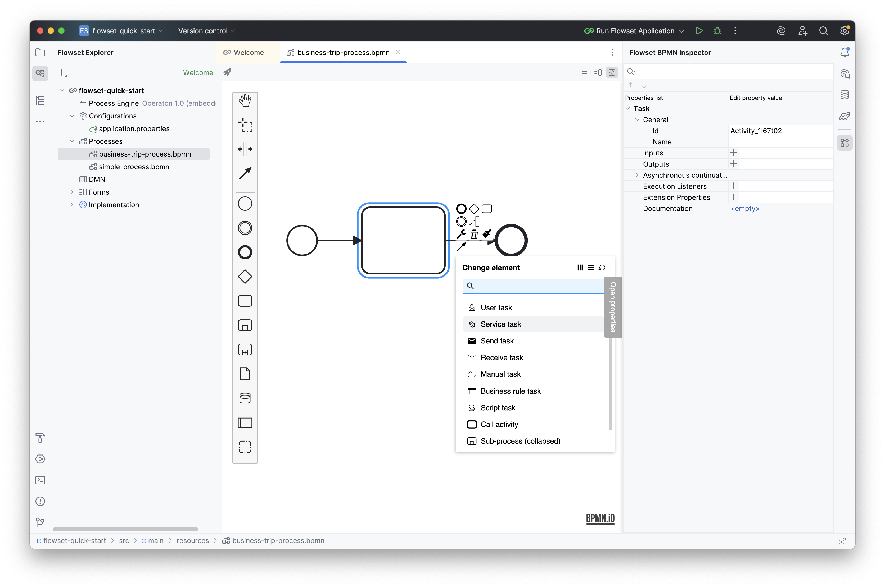Image resolution: width=885 pixels, height=588 pixels.
Task: Choose Business rule task from Change element menu
Action: (511, 391)
